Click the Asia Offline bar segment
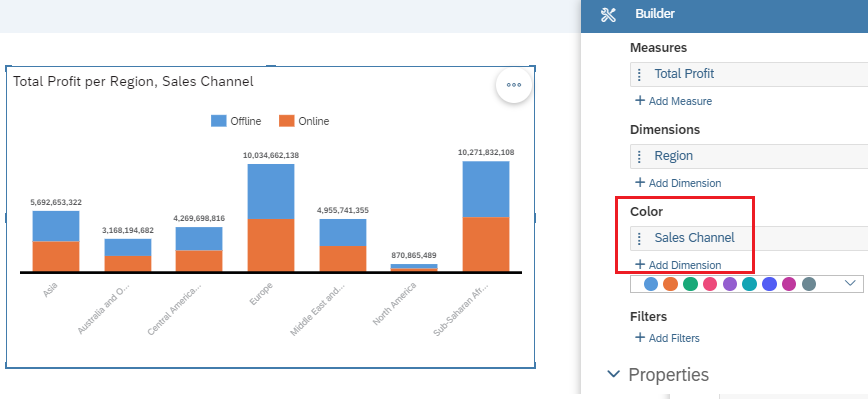This screenshot has height=399, width=868. tap(56, 226)
